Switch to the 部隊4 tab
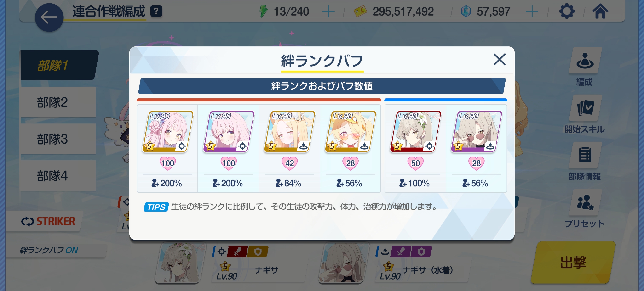Image resolution: width=644 pixels, height=291 pixels. (x=58, y=176)
